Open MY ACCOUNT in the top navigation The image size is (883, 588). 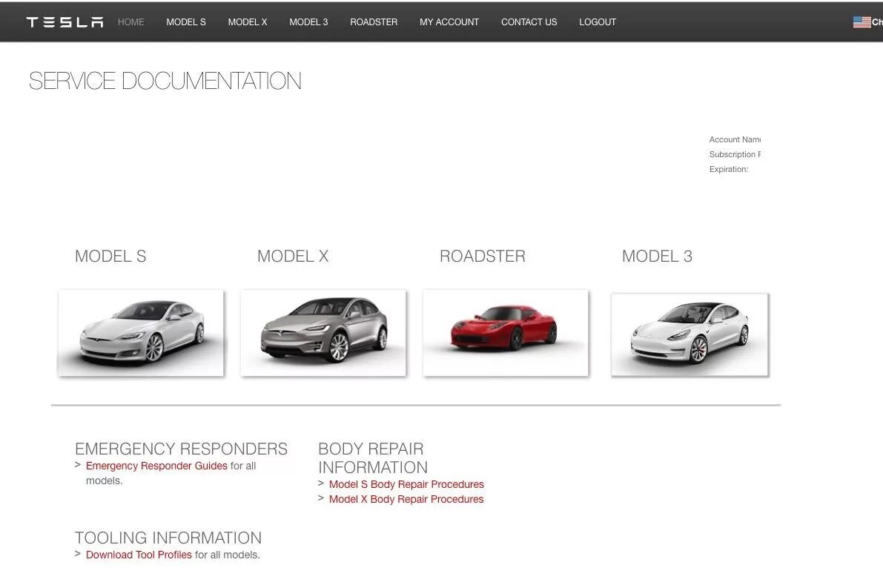click(x=449, y=22)
